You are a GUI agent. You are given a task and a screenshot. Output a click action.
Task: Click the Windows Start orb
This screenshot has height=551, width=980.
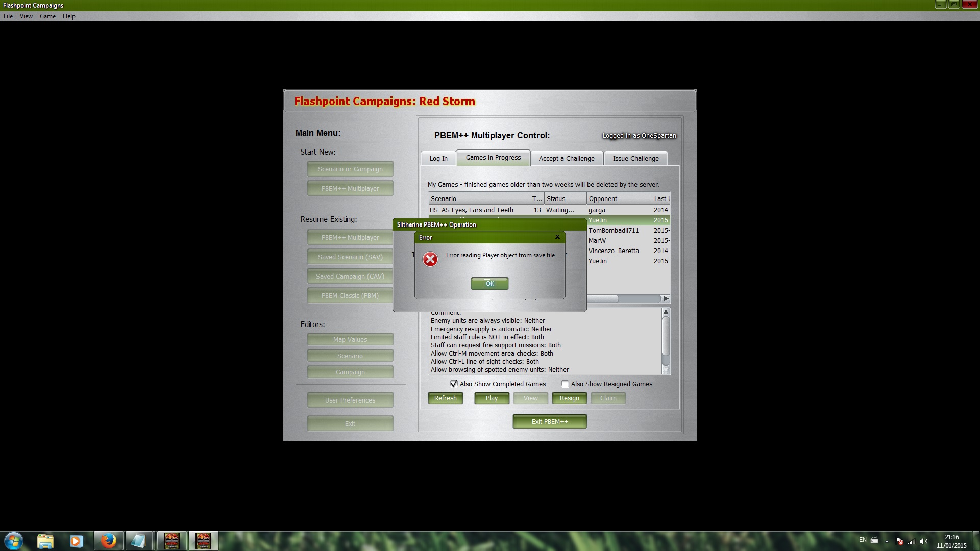(x=14, y=541)
